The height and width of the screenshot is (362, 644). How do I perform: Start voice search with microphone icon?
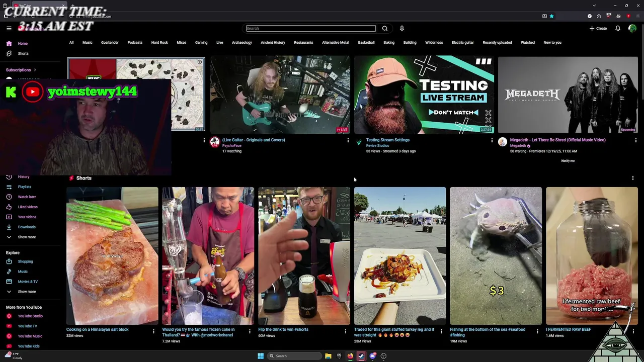402,28
